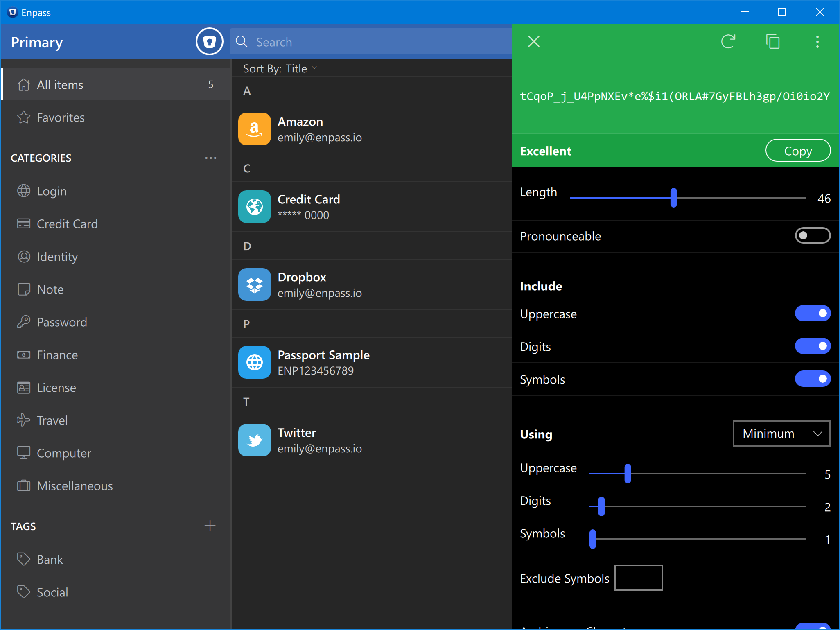Open the generator's three-dot more menu
840x630 pixels.
click(817, 41)
